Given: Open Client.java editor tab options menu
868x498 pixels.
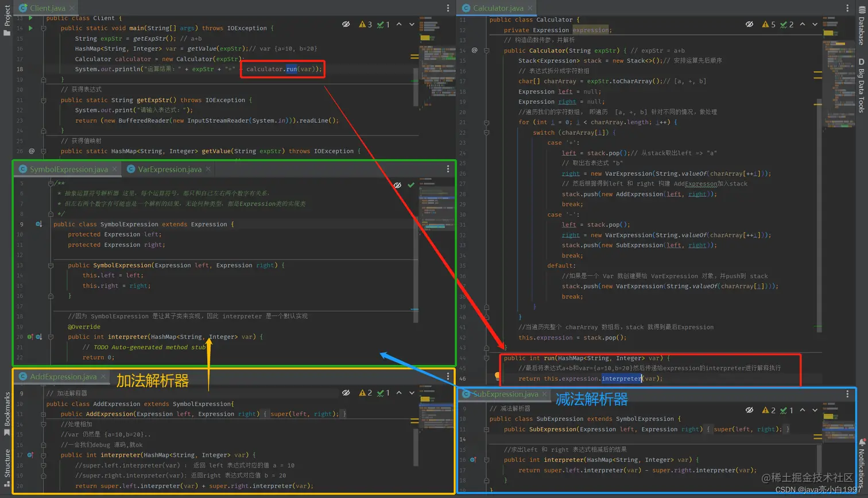Looking at the screenshot, I should (x=448, y=8).
